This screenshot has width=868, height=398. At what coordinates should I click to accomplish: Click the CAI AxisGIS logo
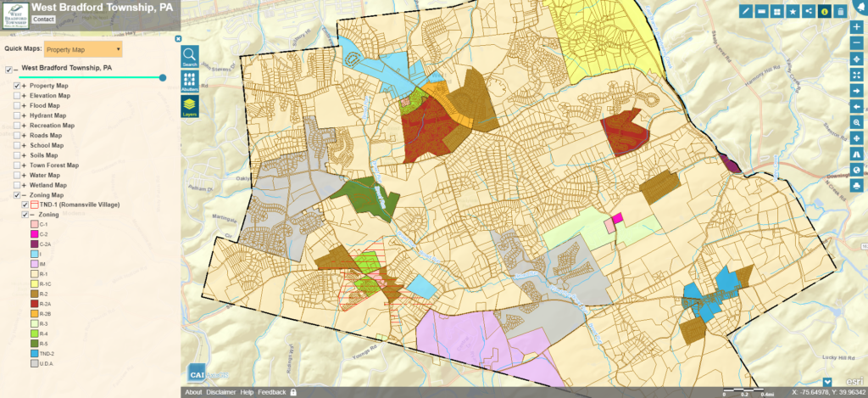point(209,374)
